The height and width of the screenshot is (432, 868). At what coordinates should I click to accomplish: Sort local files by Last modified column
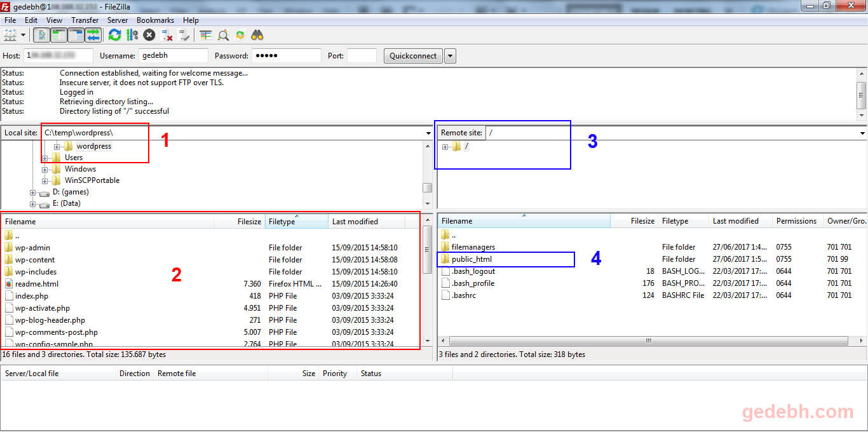367,222
